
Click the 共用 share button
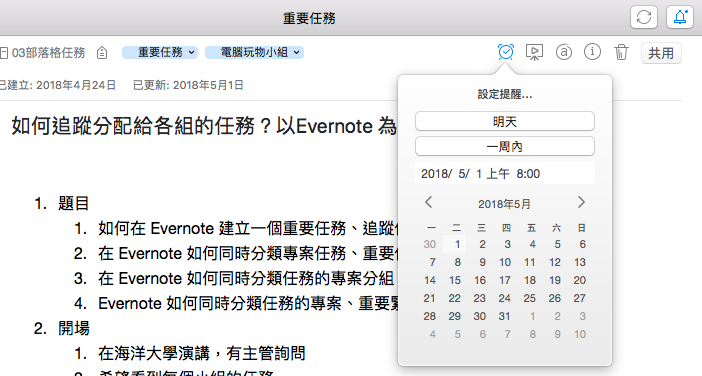(661, 53)
